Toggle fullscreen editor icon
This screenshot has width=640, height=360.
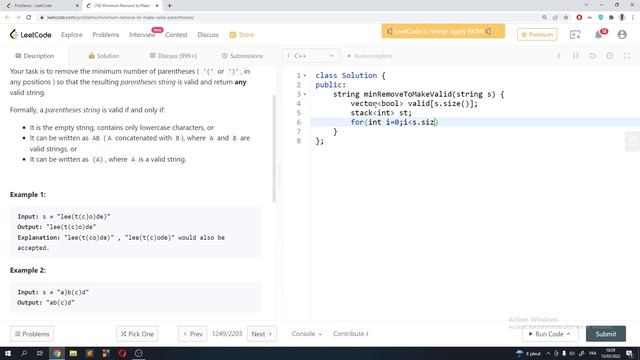pyautogui.click(x=627, y=56)
